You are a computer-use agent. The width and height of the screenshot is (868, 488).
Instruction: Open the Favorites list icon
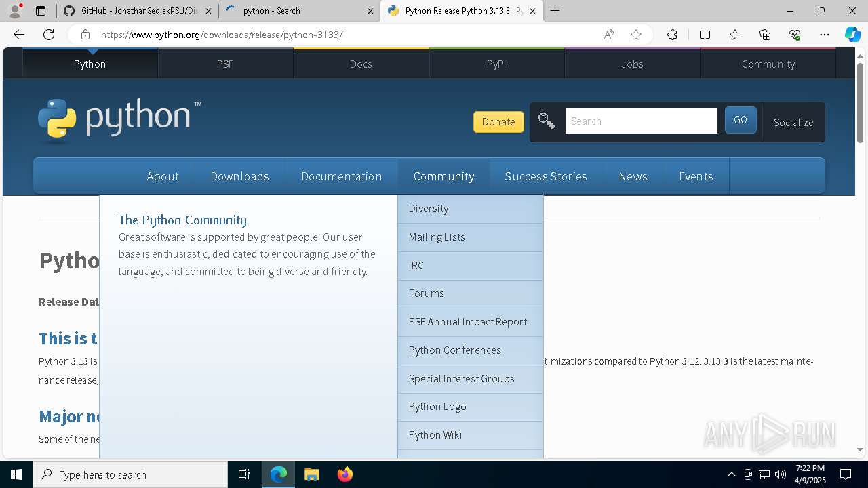735,35
